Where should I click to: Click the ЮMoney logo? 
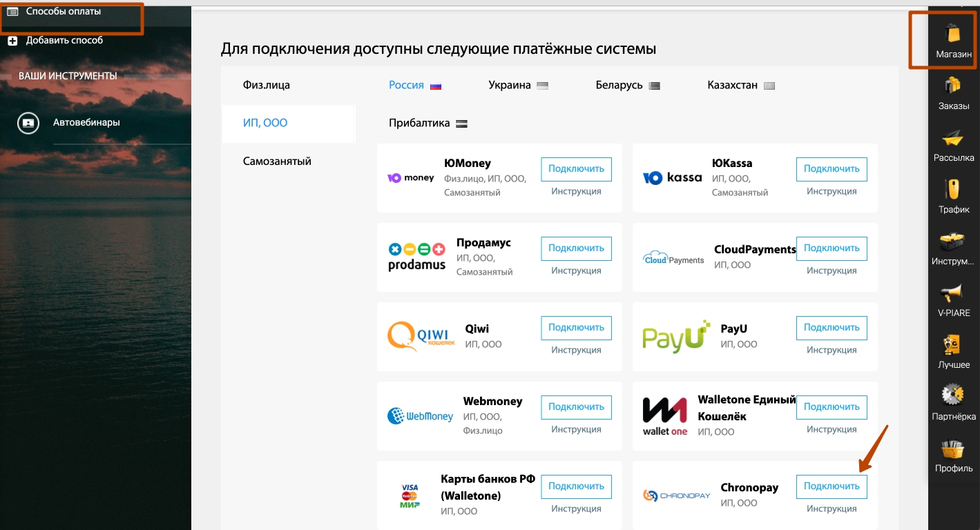coord(411,178)
